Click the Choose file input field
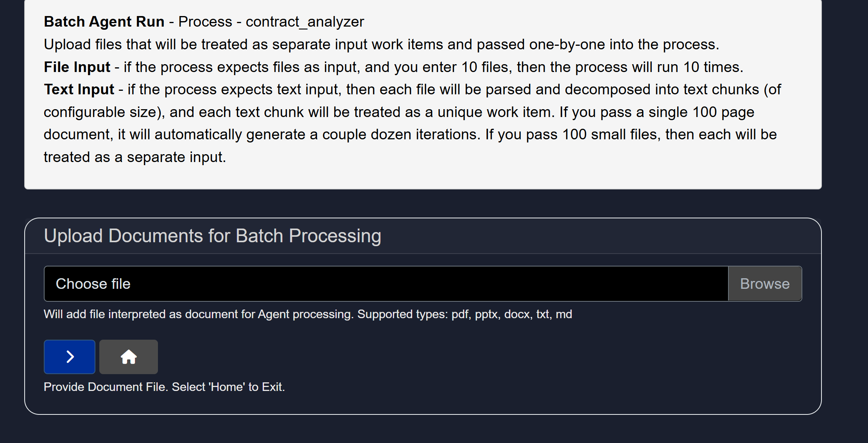 click(x=386, y=284)
